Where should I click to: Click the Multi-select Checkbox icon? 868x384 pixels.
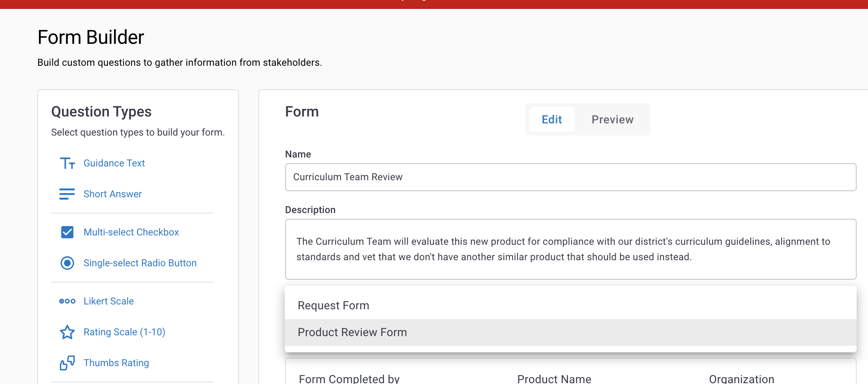pyautogui.click(x=67, y=232)
